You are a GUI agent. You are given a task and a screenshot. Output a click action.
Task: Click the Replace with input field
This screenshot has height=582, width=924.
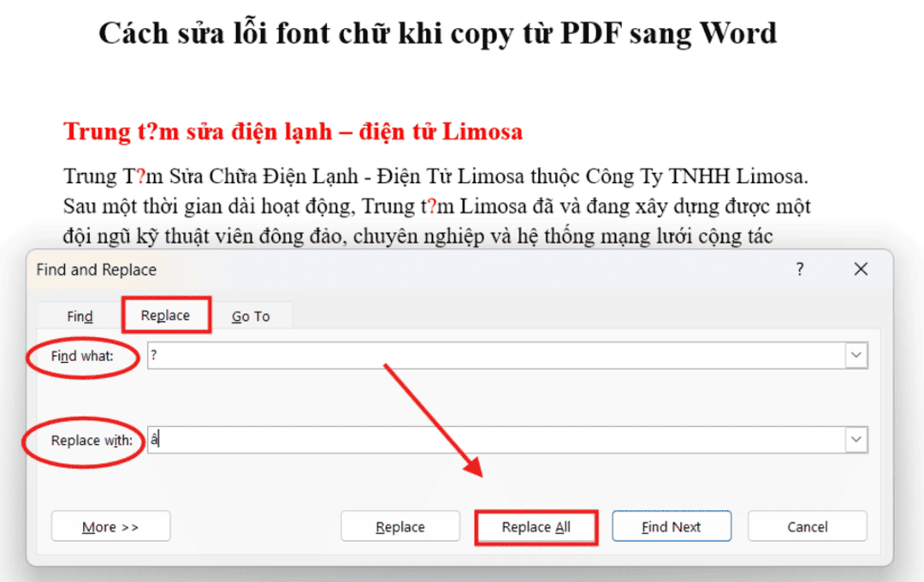point(496,440)
